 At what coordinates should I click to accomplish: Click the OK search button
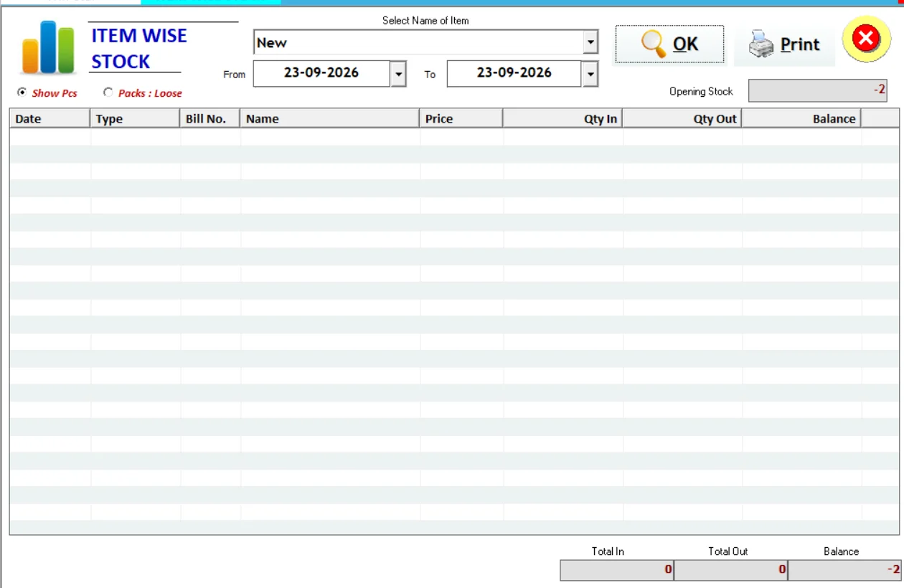click(669, 44)
